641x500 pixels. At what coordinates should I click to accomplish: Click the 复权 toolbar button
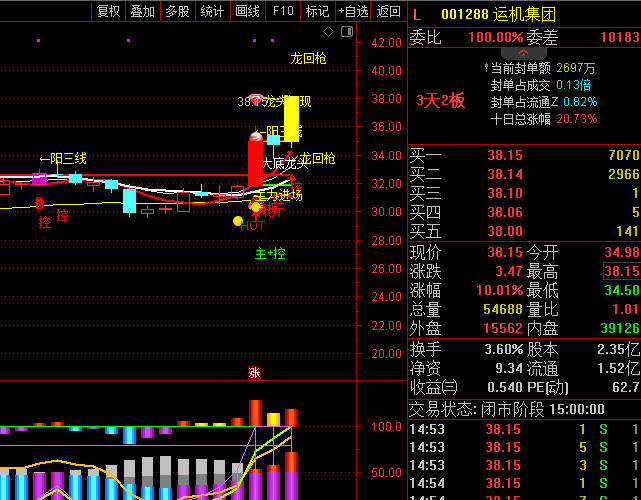click(108, 11)
